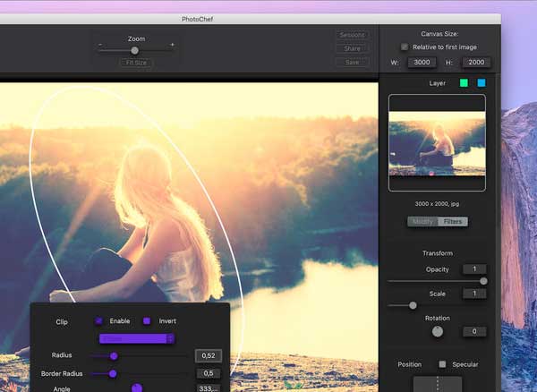Open the purple clip shape dropdown
The width and height of the screenshot is (537, 392).
(137, 338)
